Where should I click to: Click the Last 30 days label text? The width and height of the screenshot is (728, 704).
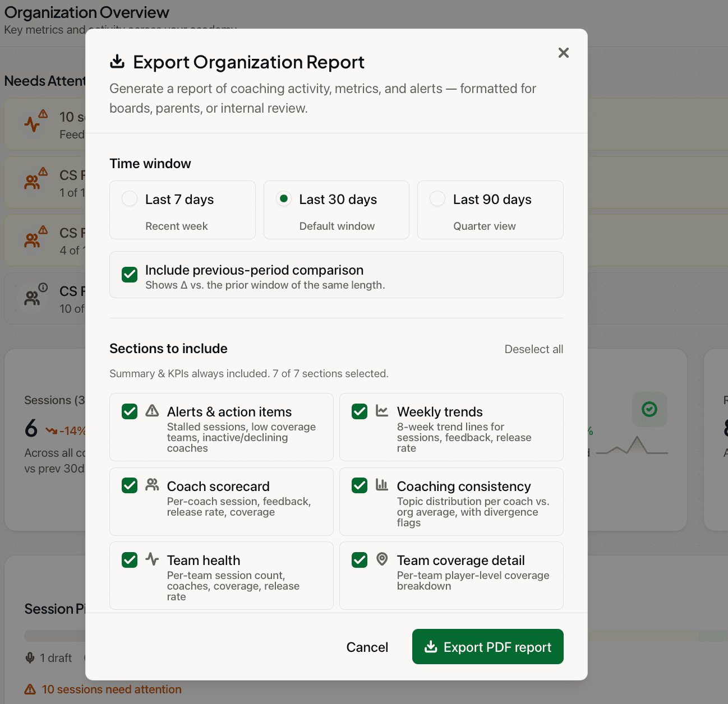point(338,200)
